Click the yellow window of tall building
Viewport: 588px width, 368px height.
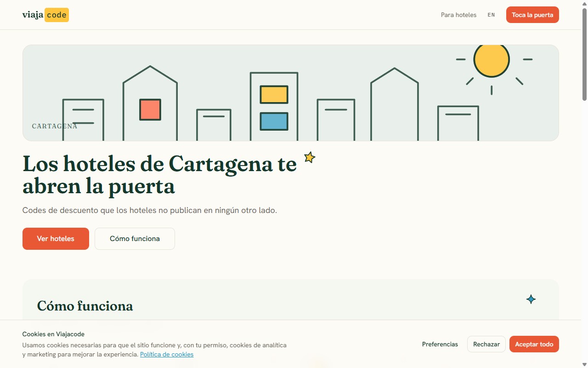point(274,94)
